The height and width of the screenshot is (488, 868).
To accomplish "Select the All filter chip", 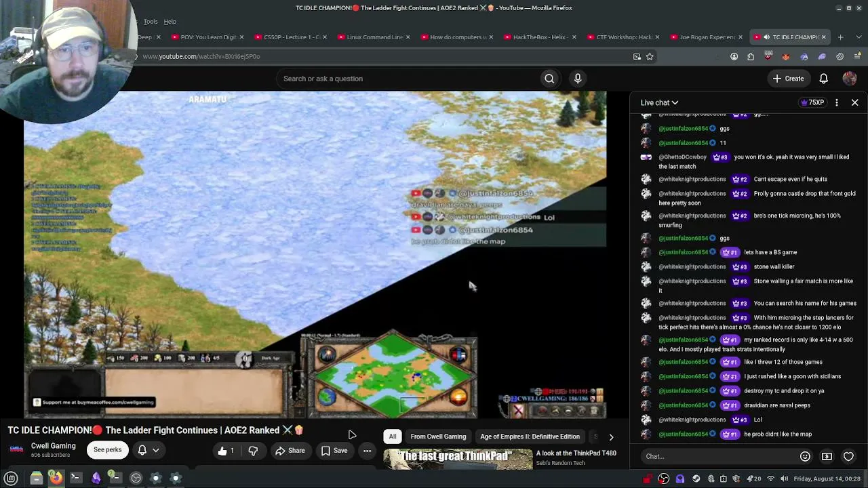I will 393,436.
